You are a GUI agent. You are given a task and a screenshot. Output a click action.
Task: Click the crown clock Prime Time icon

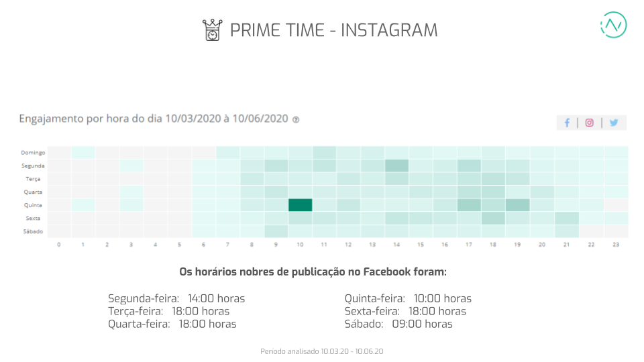[211, 30]
